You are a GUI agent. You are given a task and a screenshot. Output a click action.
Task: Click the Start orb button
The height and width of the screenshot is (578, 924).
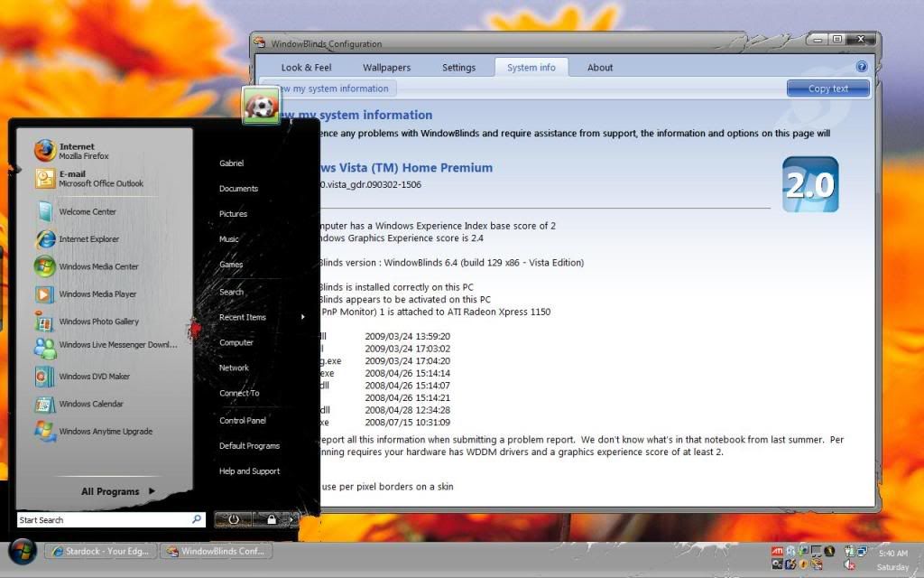pyautogui.click(x=23, y=552)
